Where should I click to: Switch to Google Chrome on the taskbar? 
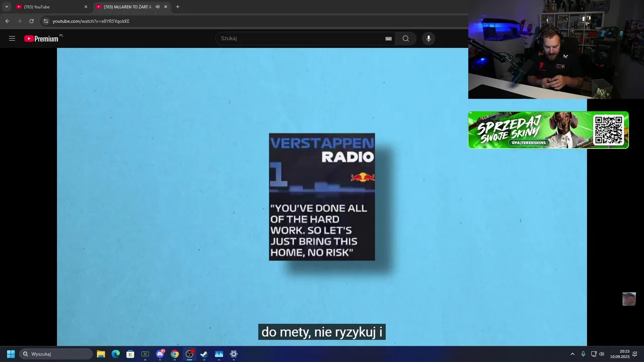[175, 354]
